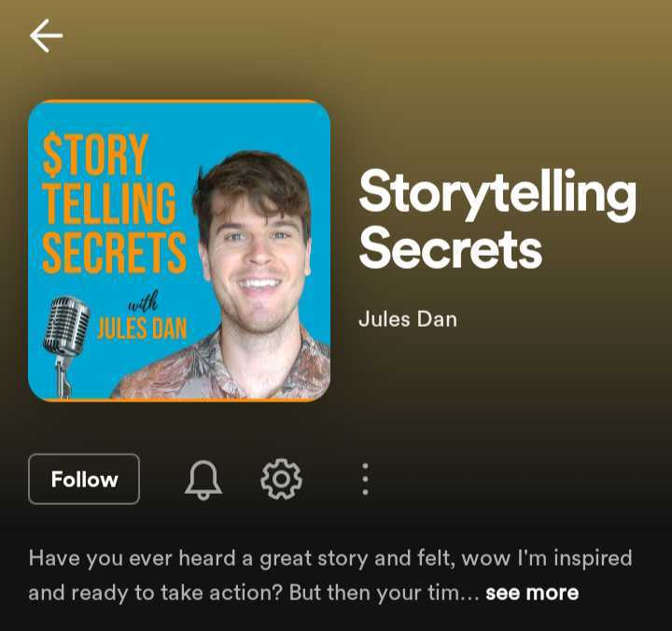Tap the word 'Storytelling' in the large title
This screenshot has height=631, width=672.
pyautogui.click(x=497, y=195)
